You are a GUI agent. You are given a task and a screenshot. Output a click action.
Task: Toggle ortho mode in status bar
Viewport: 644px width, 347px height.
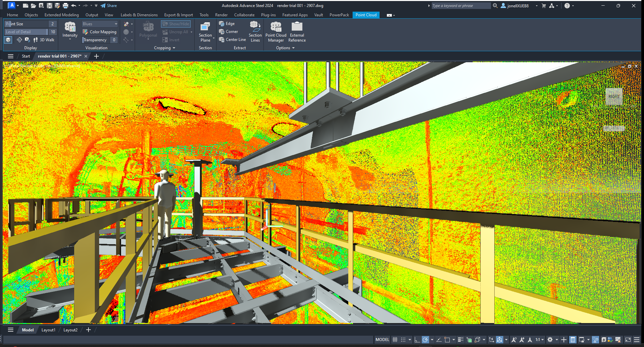(417, 340)
